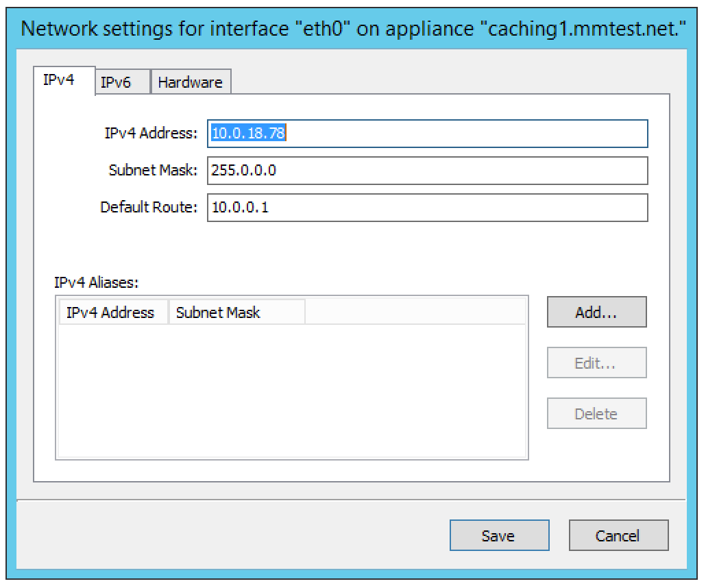Click the "Subnet Mask:" field label
The image size is (706, 588).
tap(152, 171)
